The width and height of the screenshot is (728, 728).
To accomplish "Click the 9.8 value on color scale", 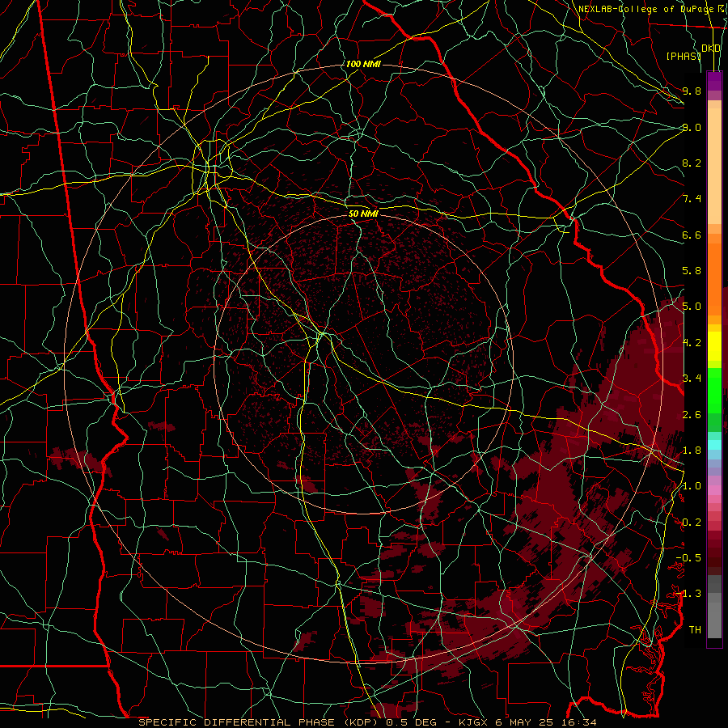I will coord(692,91).
